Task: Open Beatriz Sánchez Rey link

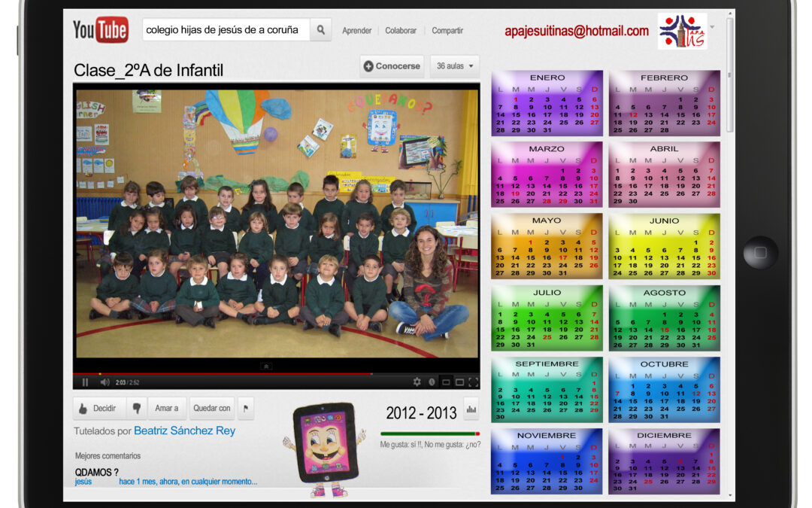Action: click(x=184, y=431)
